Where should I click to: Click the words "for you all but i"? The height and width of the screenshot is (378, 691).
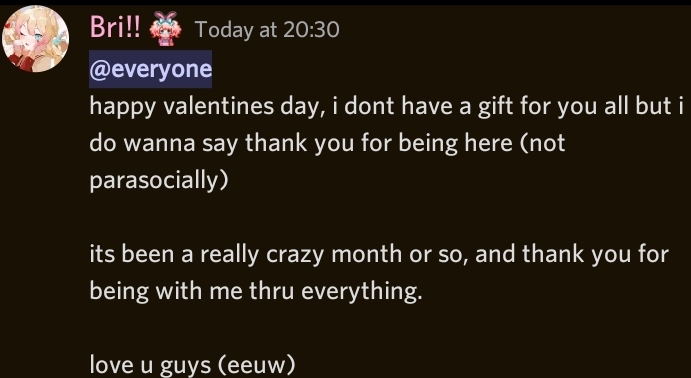pos(602,107)
